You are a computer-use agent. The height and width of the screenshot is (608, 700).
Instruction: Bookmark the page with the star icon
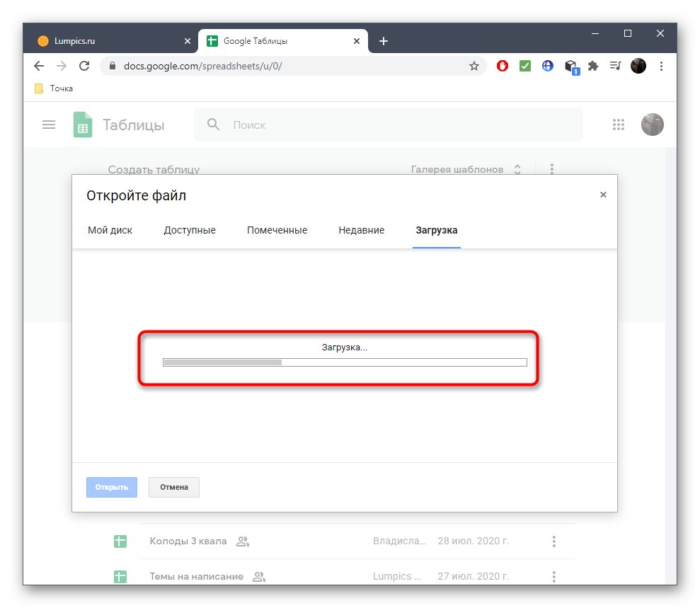click(474, 65)
